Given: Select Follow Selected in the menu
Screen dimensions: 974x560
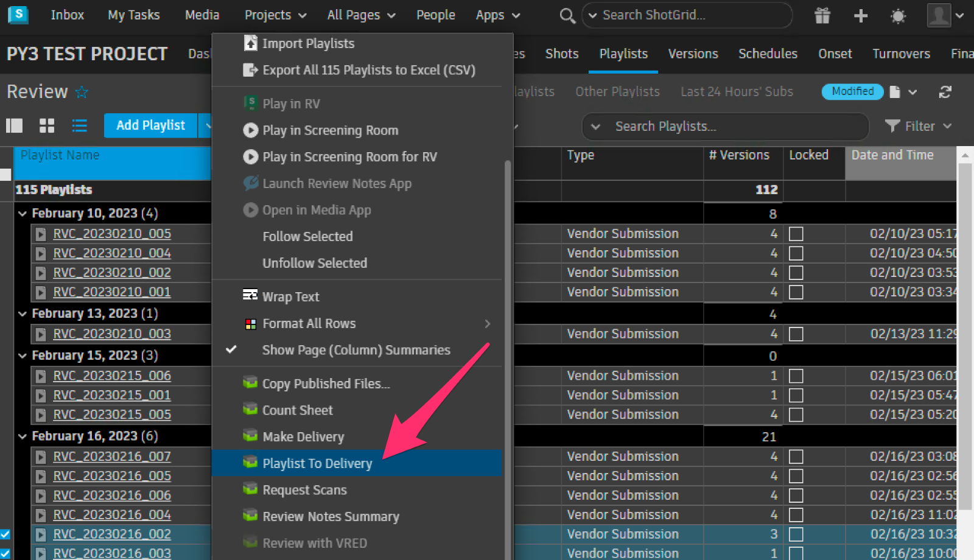Looking at the screenshot, I should [x=307, y=236].
